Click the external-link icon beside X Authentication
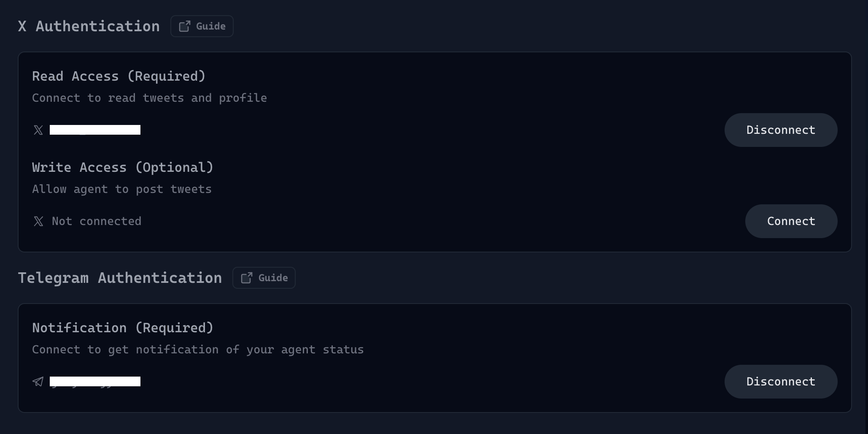This screenshot has height=434, width=868. (x=185, y=26)
